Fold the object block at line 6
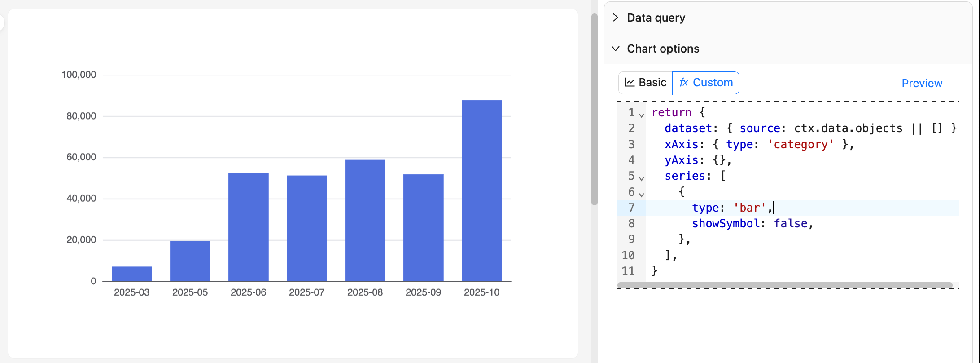Viewport: 980px width, 363px height. (x=642, y=195)
